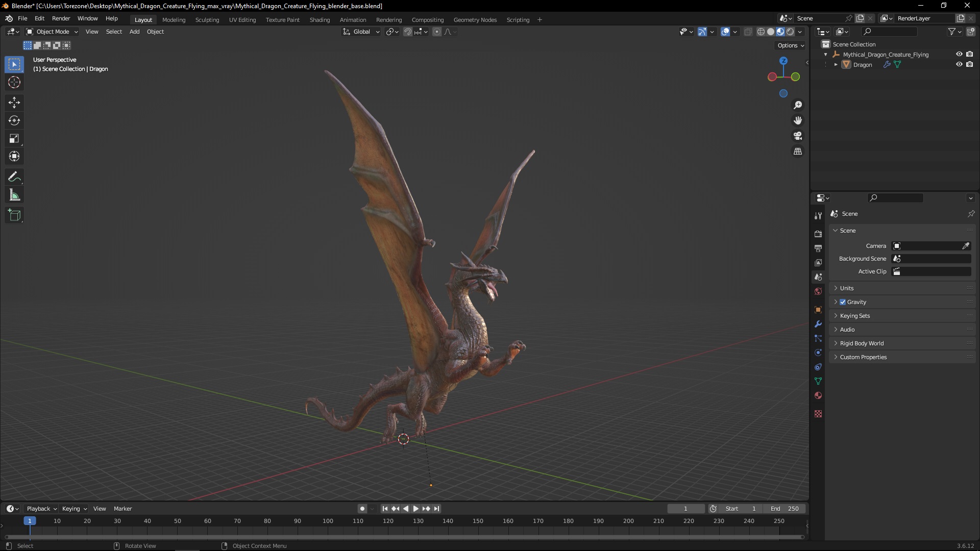Jump to the timeline start frame

click(x=385, y=509)
